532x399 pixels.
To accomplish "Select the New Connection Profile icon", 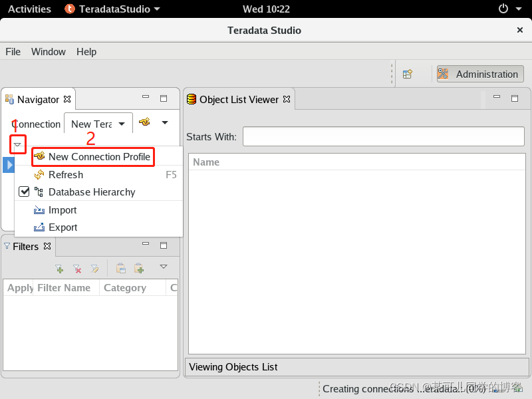I will [x=39, y=158].
